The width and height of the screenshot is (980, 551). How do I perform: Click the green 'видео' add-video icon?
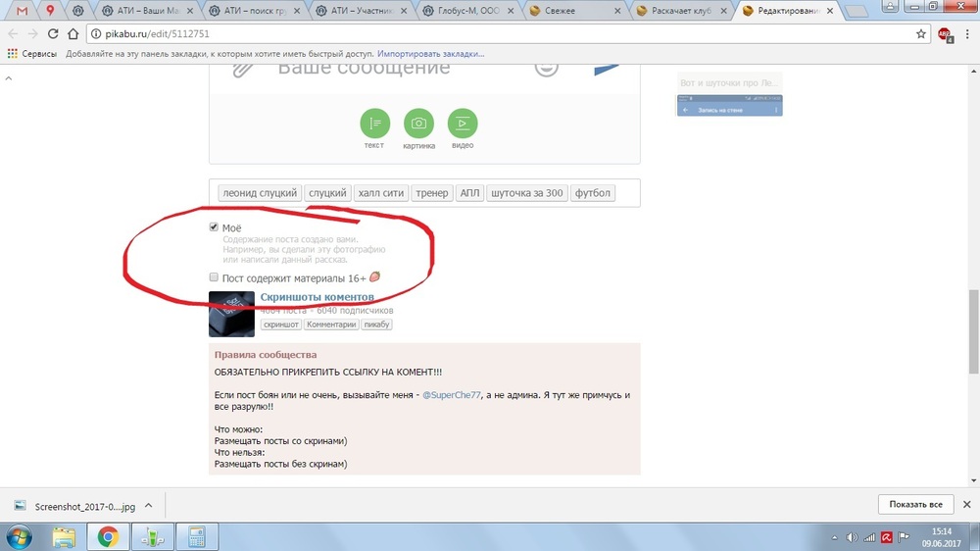[x=463, y=124]
